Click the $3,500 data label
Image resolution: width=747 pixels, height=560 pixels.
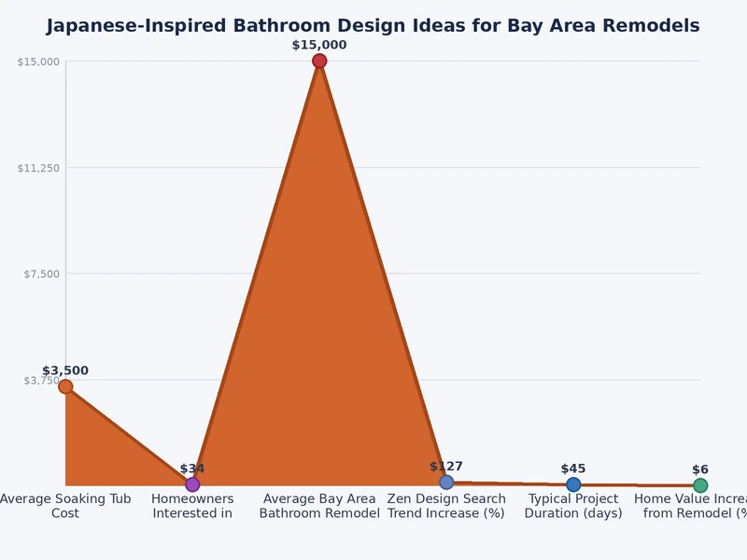65,371
